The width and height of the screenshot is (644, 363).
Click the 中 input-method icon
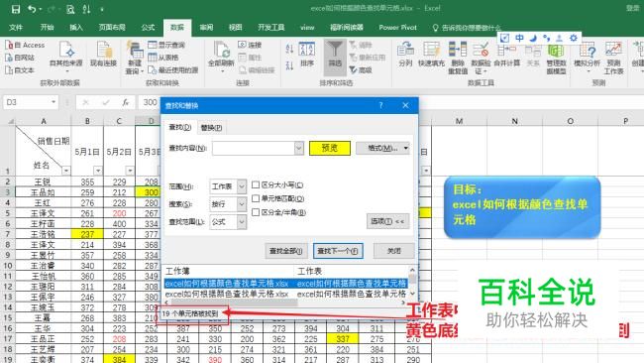coord(519,38)
